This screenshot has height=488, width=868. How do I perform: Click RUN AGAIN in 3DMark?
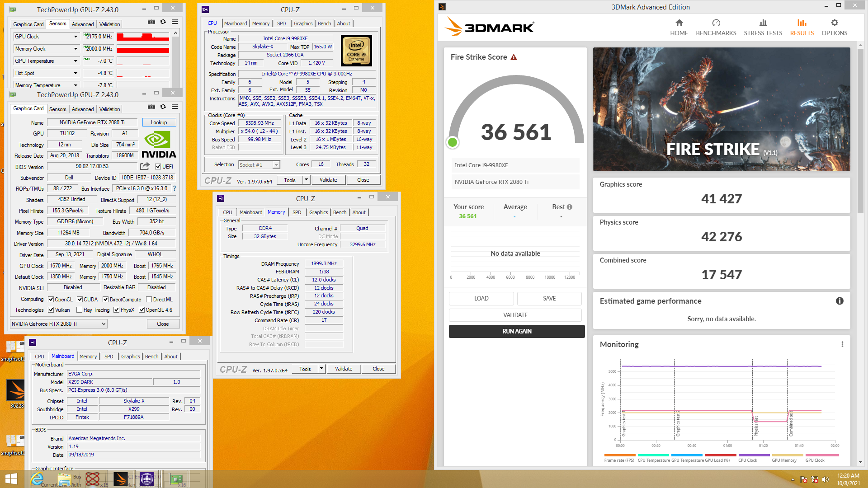517,331
